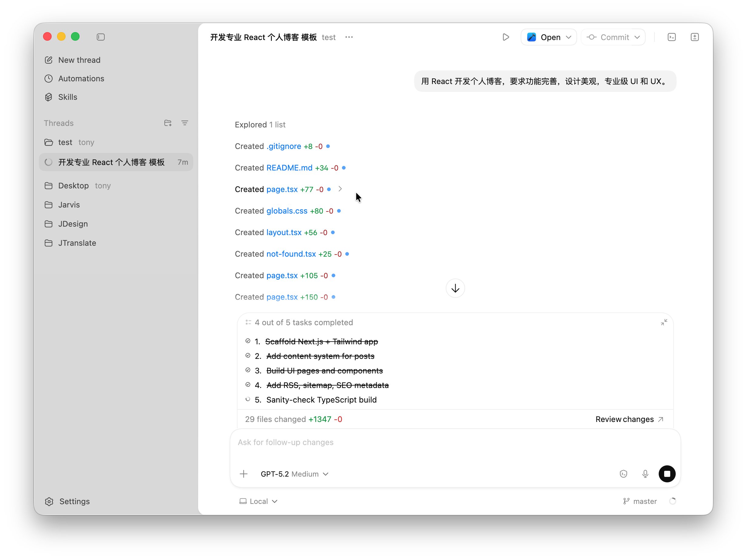The image size is (747, 560).
Task: Toggle the sidebar panel icon
Action: coord(101,37)
